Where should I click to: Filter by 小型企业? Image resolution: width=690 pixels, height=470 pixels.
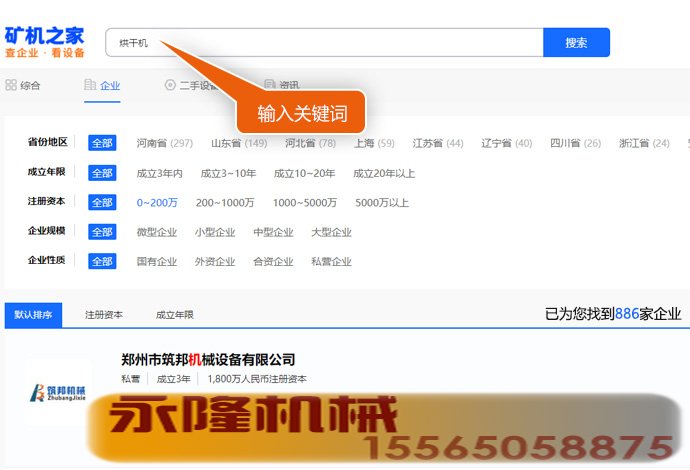[215, 232]
